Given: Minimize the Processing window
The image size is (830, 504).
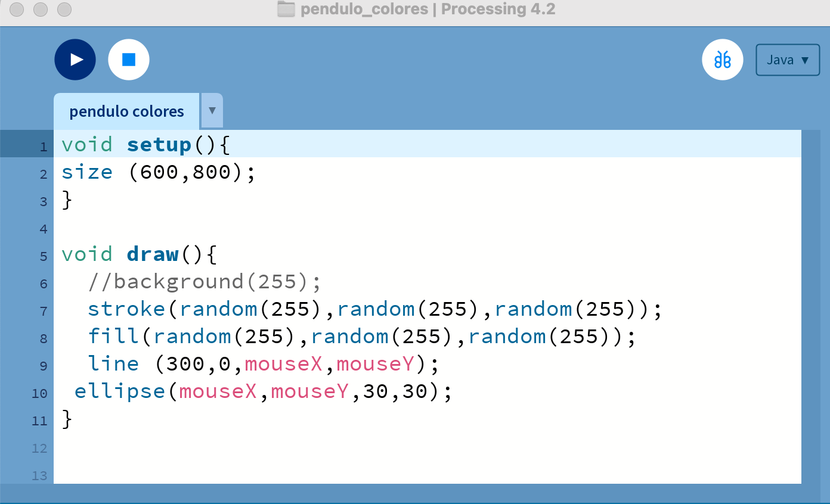Looking at the screenshot, I should pos(41,10).
